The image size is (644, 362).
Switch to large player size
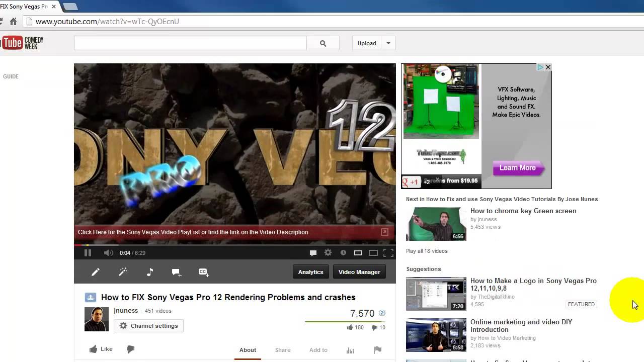(x=373, y=253)
